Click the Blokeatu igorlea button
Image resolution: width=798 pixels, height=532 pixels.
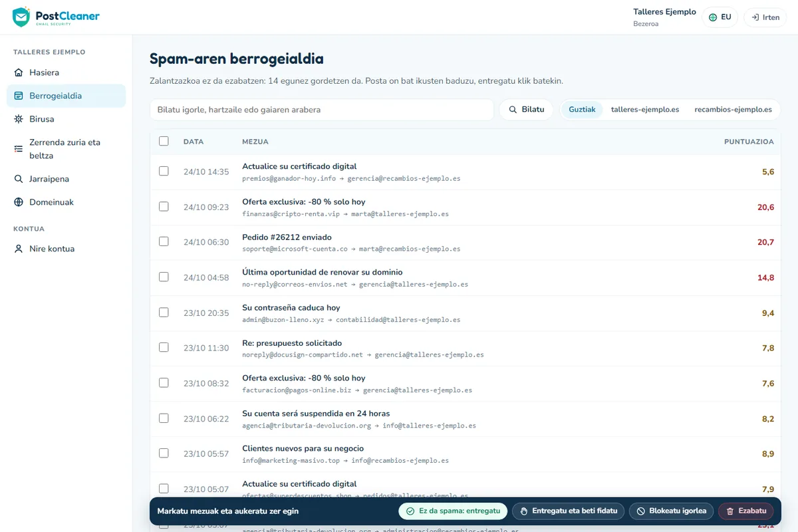point(672,511)
